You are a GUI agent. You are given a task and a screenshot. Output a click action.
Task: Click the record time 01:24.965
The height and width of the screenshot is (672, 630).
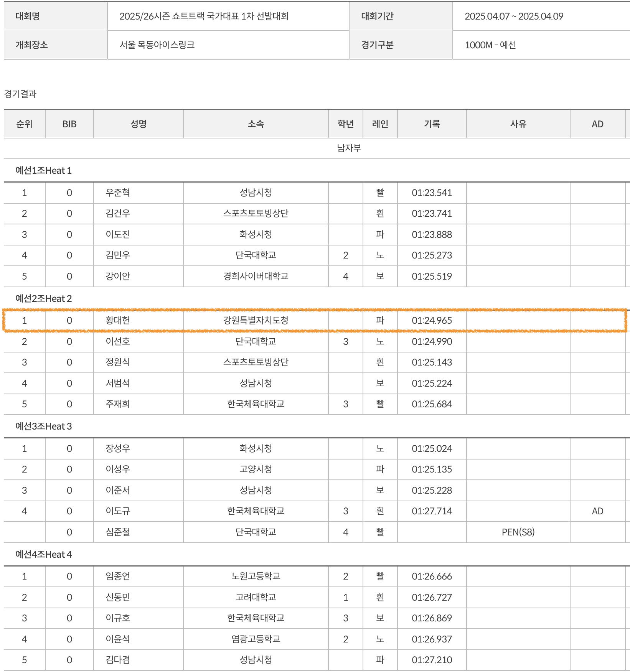tap(432, 320)
